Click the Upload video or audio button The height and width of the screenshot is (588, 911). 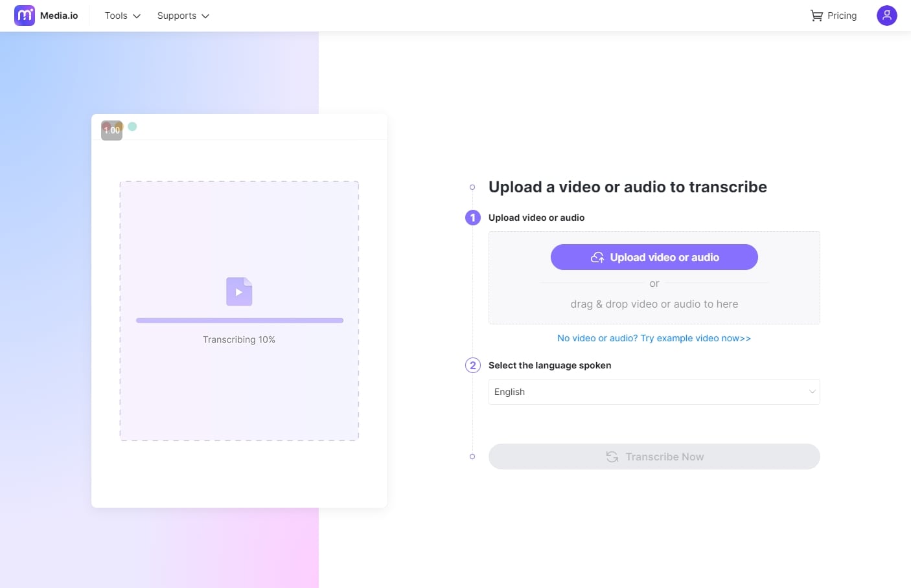(x=654, y=256)
